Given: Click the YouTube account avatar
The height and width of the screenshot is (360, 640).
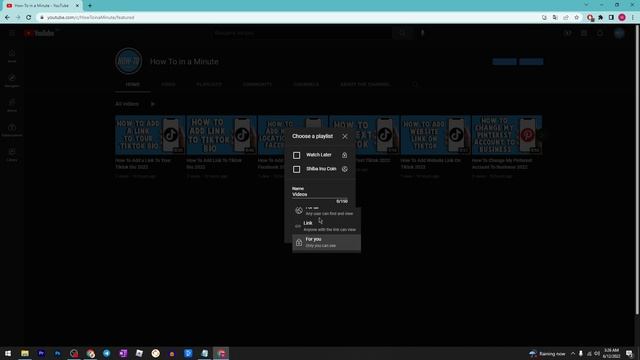Looking at the screenshot, I should coord(619,33).
